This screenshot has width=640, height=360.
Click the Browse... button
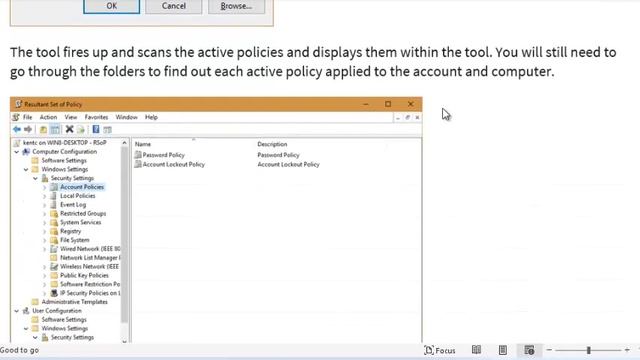236,6
